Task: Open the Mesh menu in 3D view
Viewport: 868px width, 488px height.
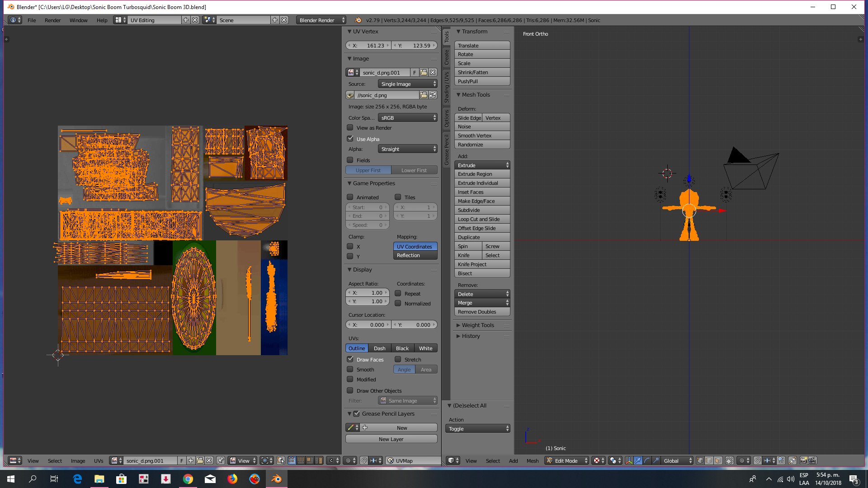Action: [x=533, y=460]
